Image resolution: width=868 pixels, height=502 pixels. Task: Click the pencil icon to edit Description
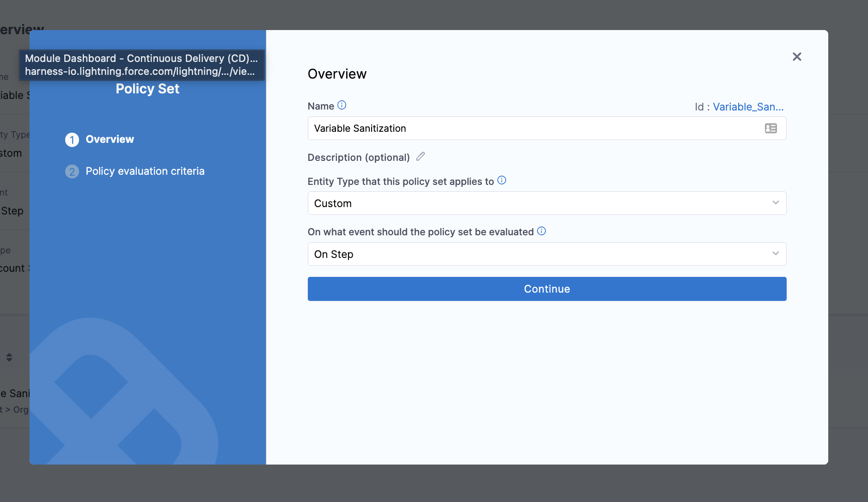tap(420, 157)
